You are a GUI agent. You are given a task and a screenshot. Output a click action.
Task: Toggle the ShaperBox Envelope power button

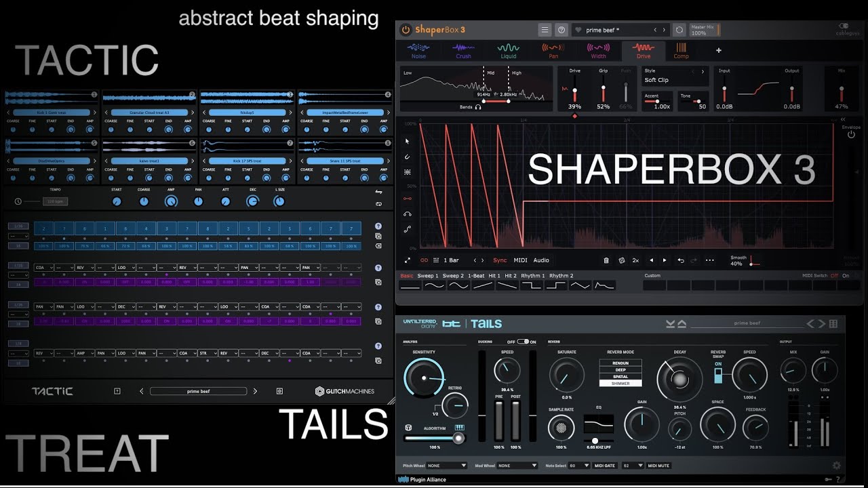coord(851,135)
